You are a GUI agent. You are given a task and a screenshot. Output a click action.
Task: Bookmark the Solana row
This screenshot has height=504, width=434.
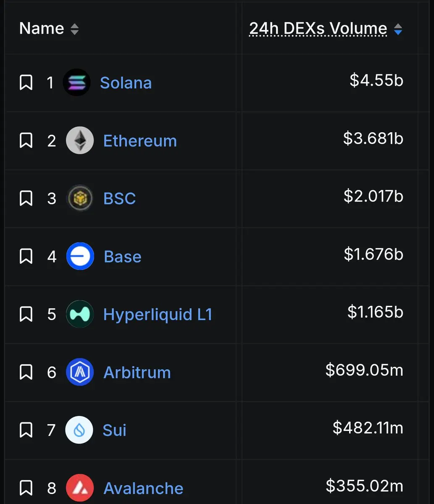(26, 83)
